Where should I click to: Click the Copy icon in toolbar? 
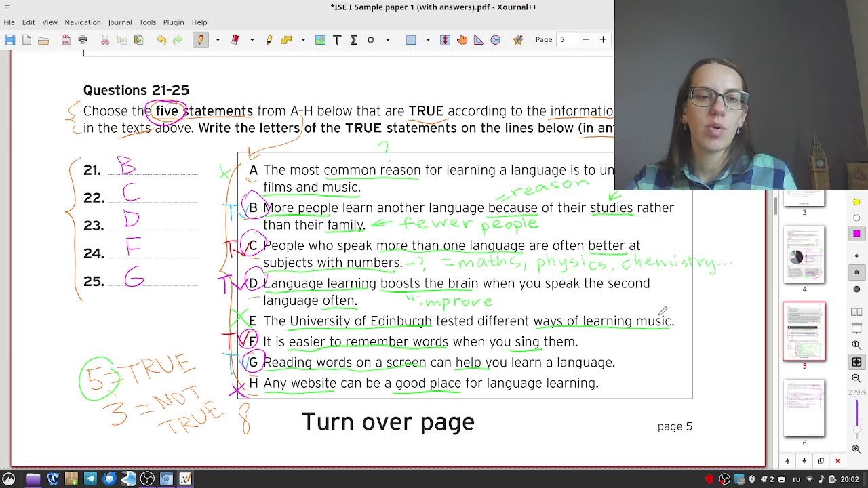(122, 40)
